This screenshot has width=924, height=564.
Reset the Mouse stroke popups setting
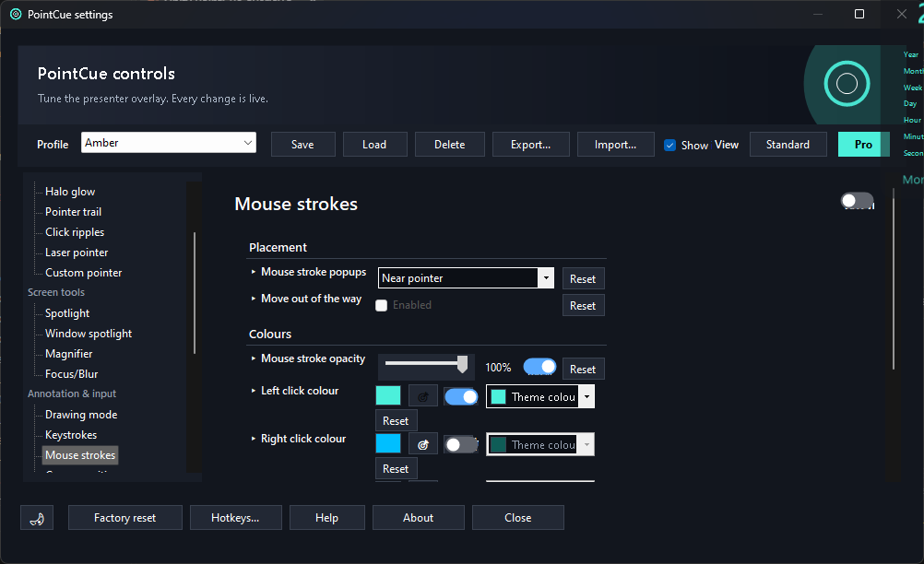click(x=583, y=279)
